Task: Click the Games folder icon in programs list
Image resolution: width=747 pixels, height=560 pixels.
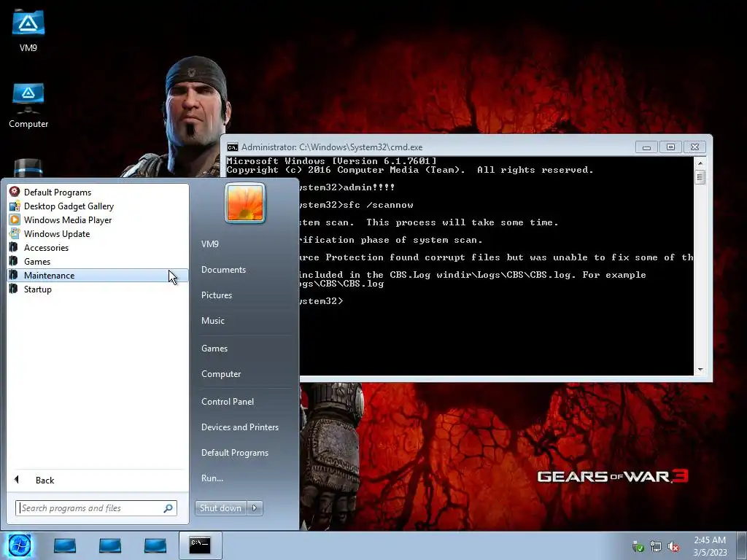Action: 14,261
